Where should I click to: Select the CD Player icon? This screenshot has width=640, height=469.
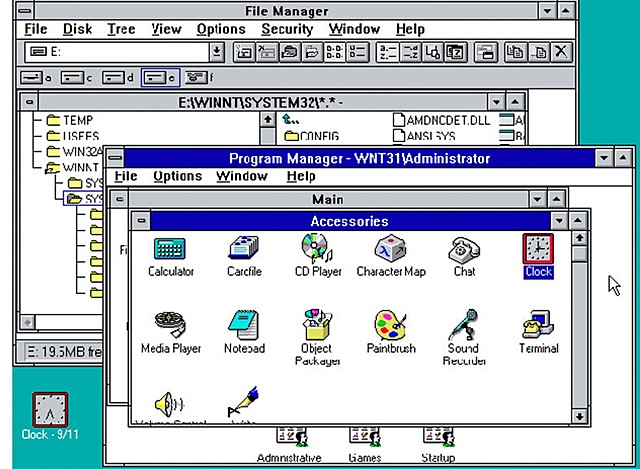coord(318,248)
